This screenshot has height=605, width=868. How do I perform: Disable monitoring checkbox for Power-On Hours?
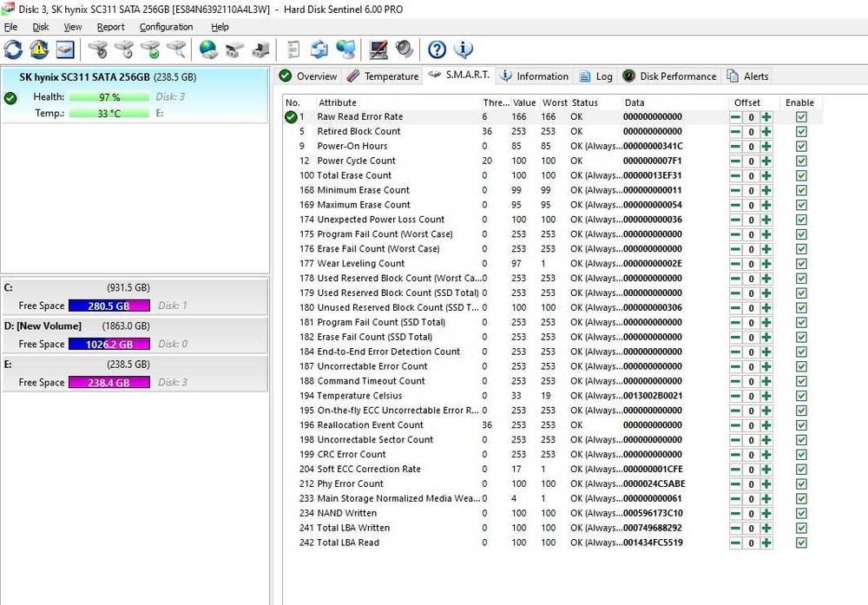(801, 146)
